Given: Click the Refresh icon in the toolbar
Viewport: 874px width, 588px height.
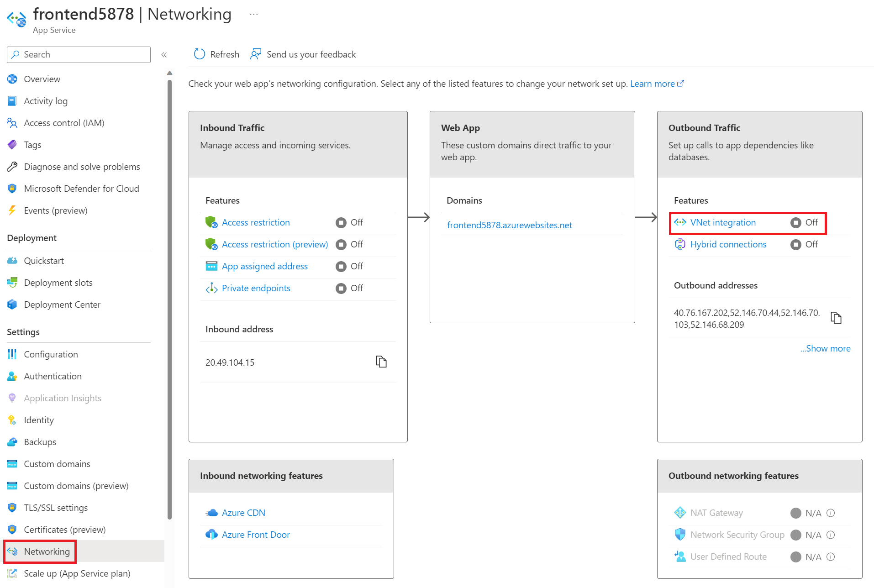Looking at the screenshot, I should tap(199, 54).
